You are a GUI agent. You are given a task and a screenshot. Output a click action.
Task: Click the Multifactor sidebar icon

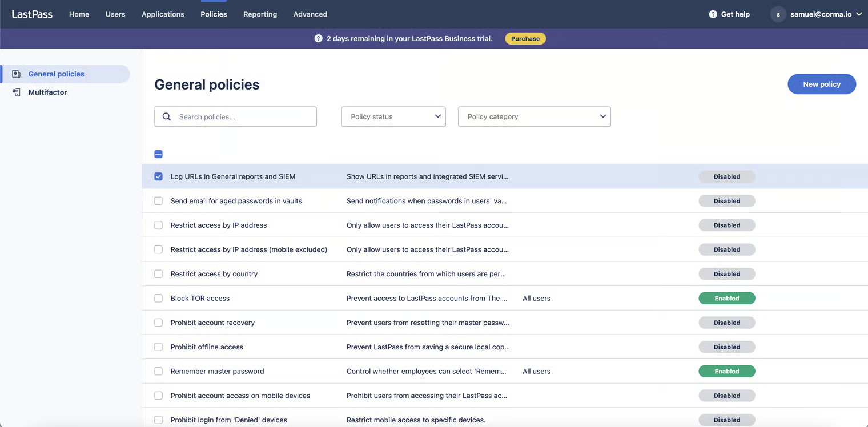coord(17,92)
